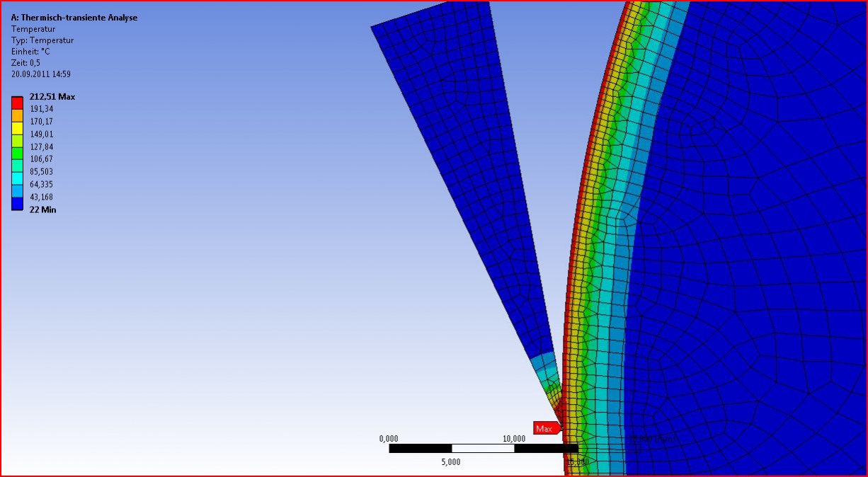Click the red Max probe label
Screen dimensions: 868x477
pos(544,428)
